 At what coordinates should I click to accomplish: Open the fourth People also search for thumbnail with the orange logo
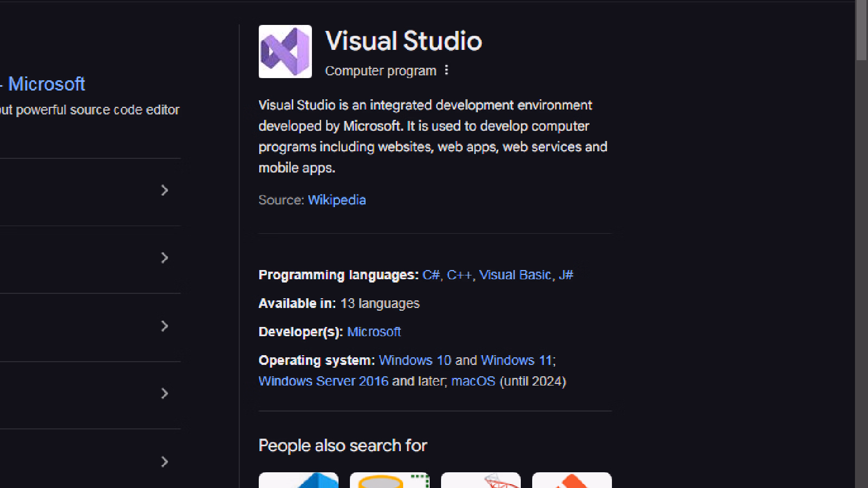click(572, 480)
